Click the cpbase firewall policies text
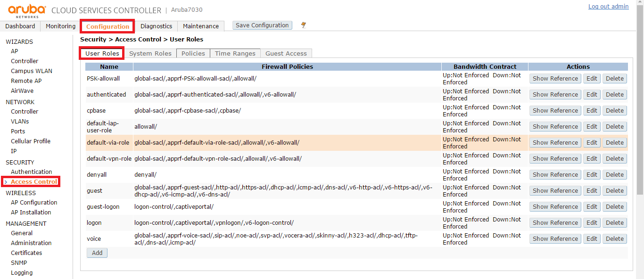 [x=188, y=110]
